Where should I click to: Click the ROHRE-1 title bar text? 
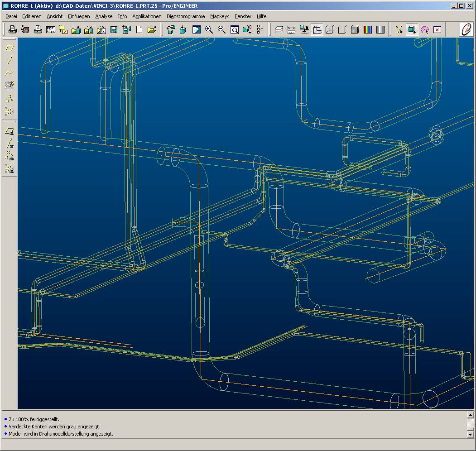click(104, 6)
